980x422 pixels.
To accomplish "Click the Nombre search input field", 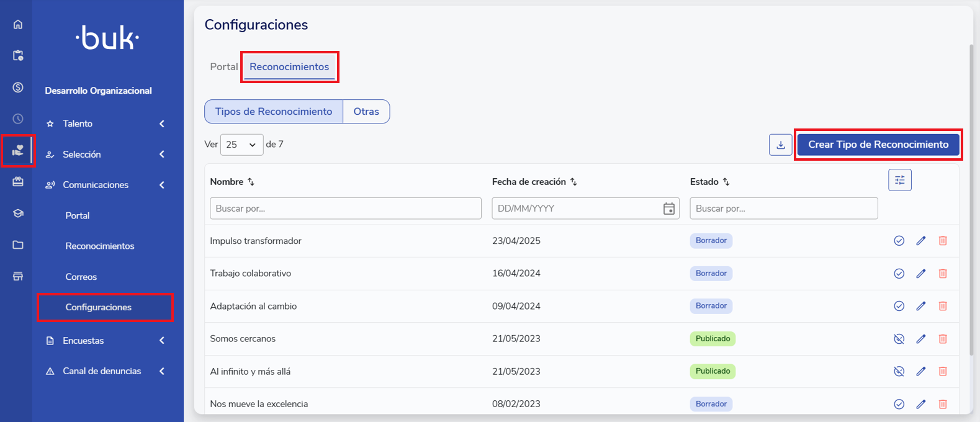I will click(x=345, y=209).
